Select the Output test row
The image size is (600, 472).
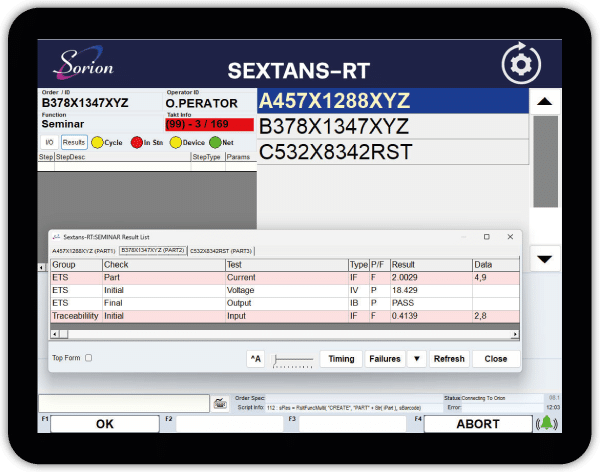pos(285,303)
